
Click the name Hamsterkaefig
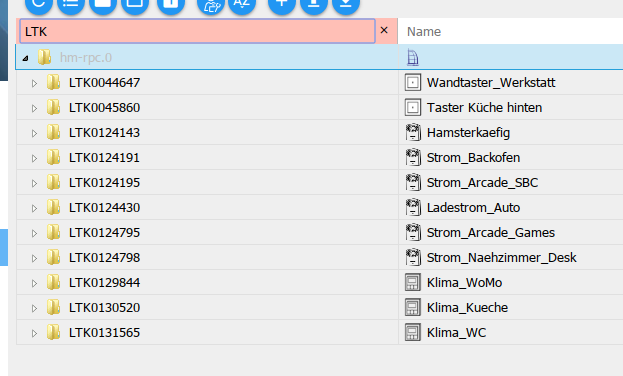pos(468,133)
